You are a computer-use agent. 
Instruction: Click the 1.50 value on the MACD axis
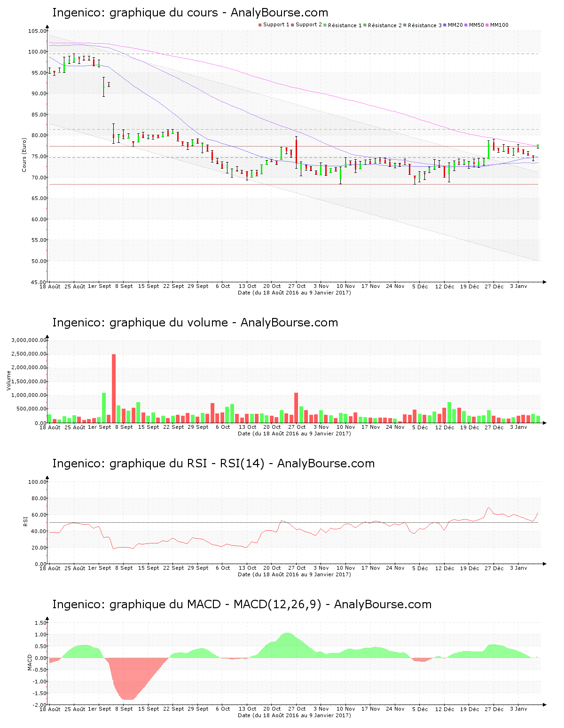point(40,623)
